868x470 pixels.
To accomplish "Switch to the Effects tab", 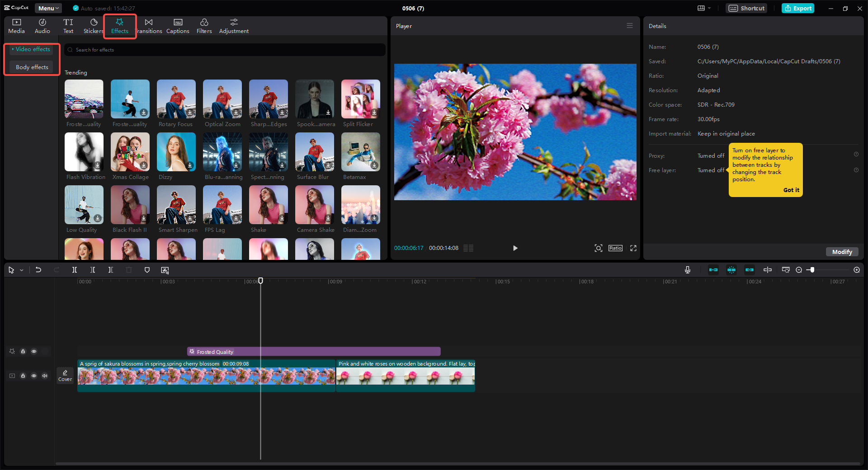I will [x=120, y=26].
